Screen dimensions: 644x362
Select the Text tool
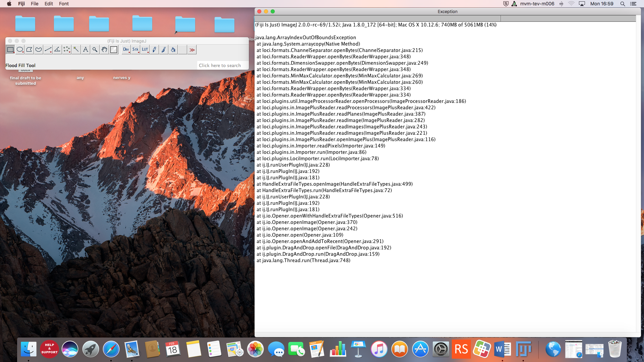pyautogui.click(x=85, y=50)
